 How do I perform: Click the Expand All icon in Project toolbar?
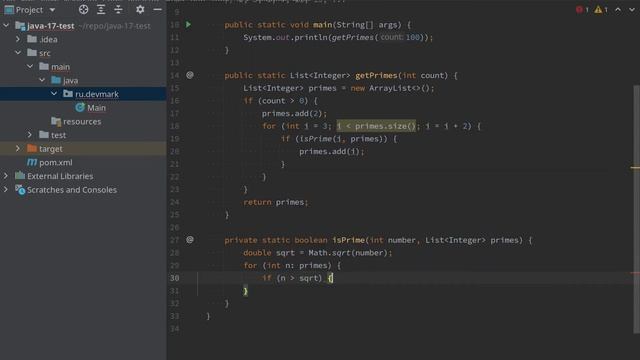click(x=101, y=9)
